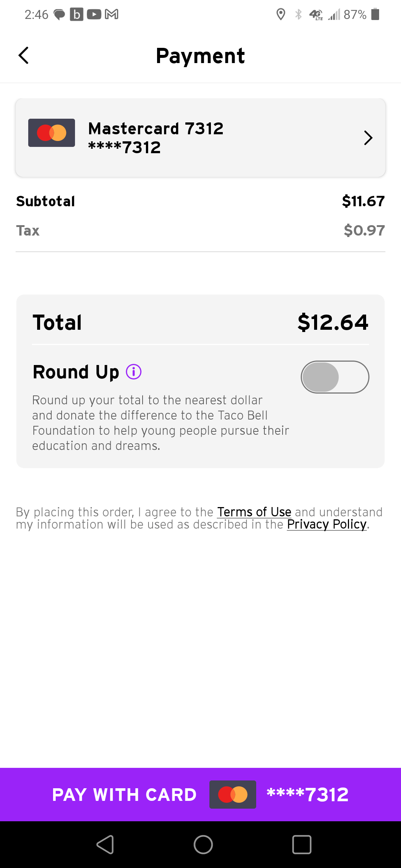Expand payment method with right chevron
Viewport: 401px width, 868px height.
pos(368,138)
